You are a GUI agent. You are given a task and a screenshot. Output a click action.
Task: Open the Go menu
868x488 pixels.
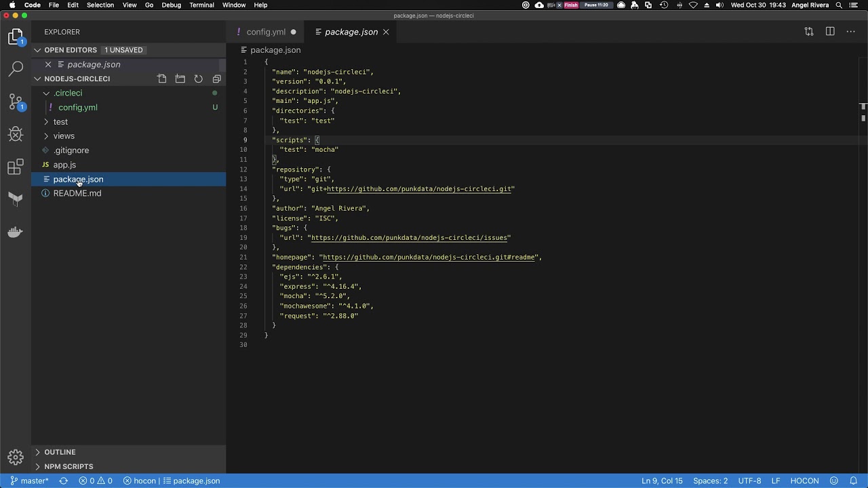149,5
